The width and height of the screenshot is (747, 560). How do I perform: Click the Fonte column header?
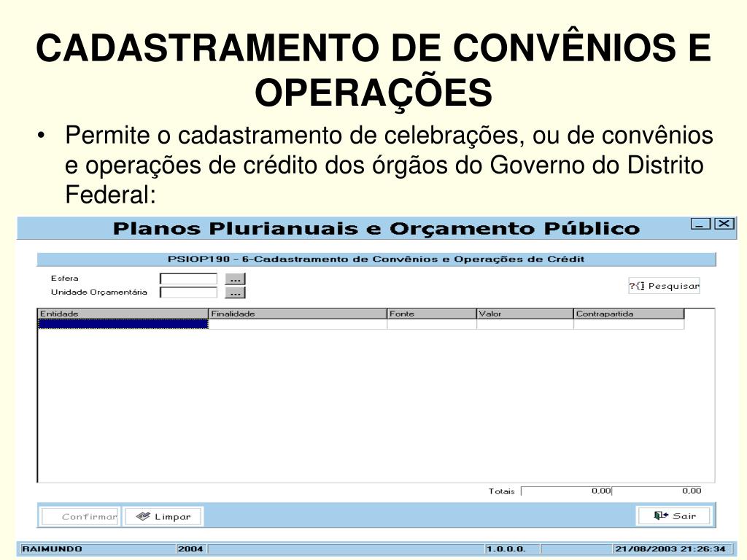[432, 314]
